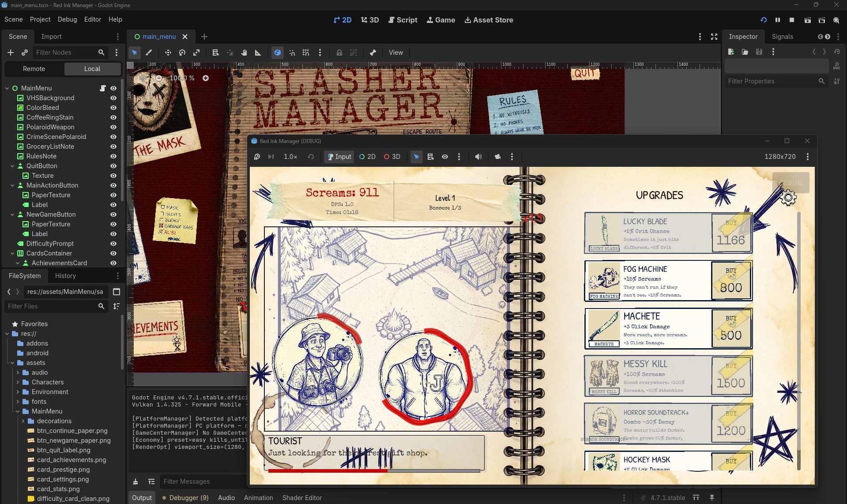Viewport: 847px width, 504px height.
Task: Toggle FileSystem split mode icon
Action: pos(117,292)
